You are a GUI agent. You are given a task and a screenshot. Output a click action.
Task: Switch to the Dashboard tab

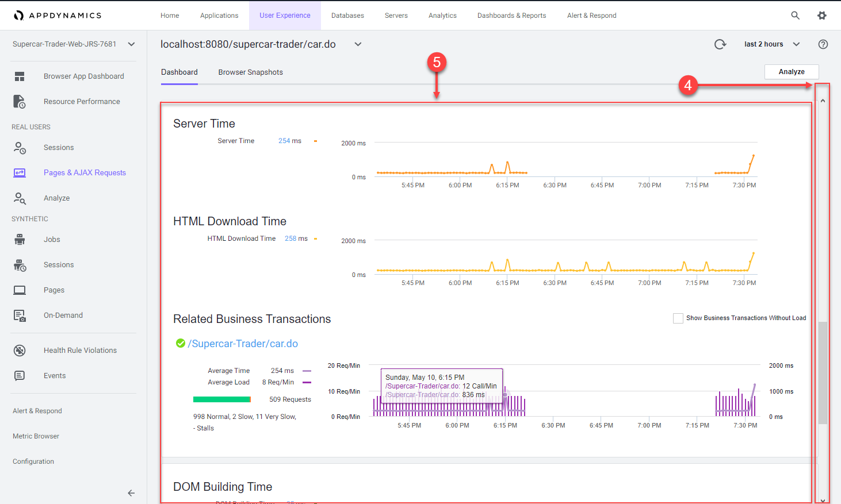pos(179,72)
